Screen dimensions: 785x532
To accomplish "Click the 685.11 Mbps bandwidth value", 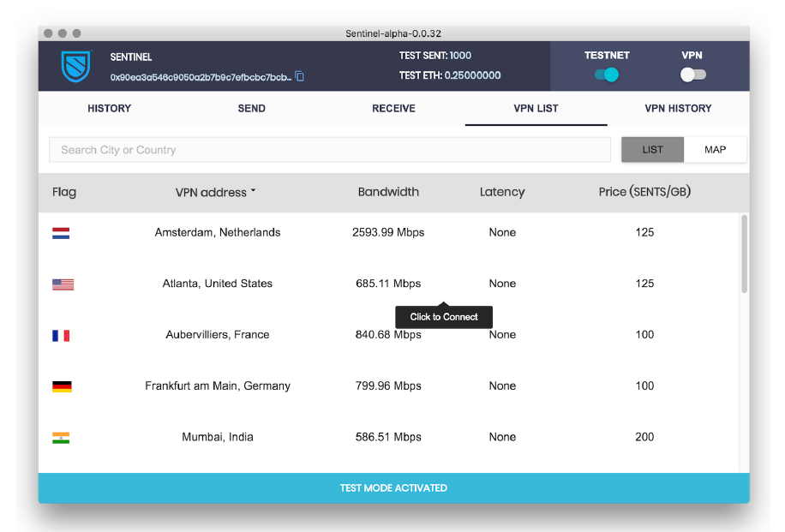I will 388,284.
